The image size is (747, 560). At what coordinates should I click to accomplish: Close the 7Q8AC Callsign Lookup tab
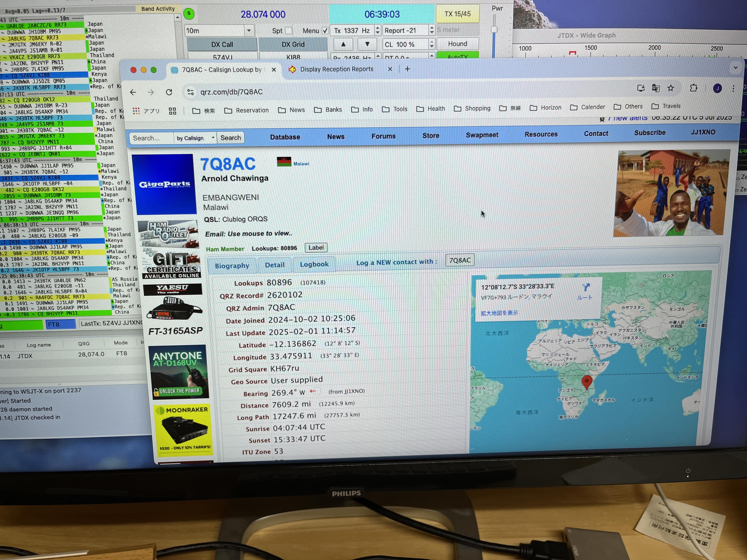274,69
